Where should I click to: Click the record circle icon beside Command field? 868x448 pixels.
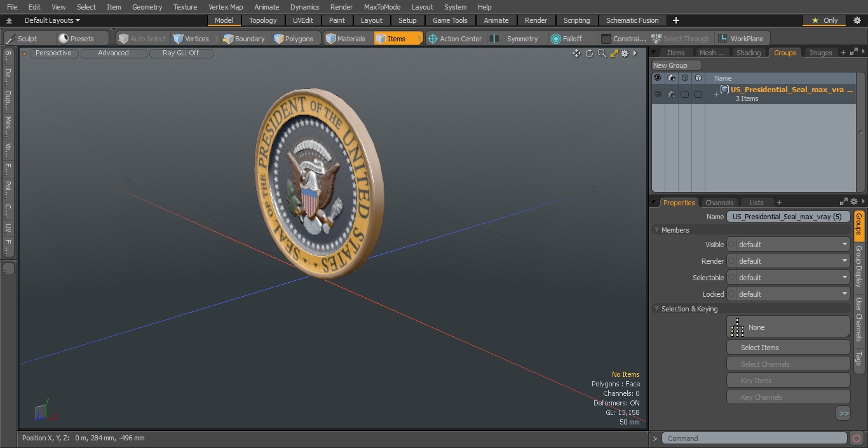857,438
